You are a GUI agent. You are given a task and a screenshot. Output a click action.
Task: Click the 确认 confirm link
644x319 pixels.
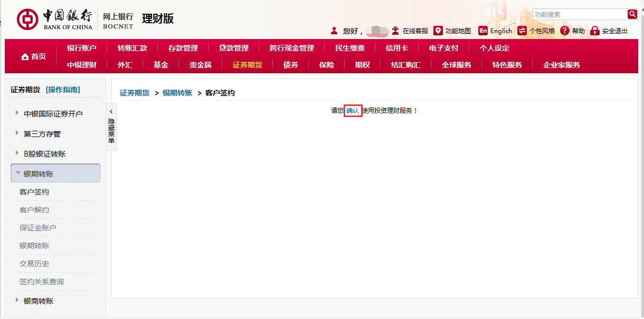[x=353, y=111]
